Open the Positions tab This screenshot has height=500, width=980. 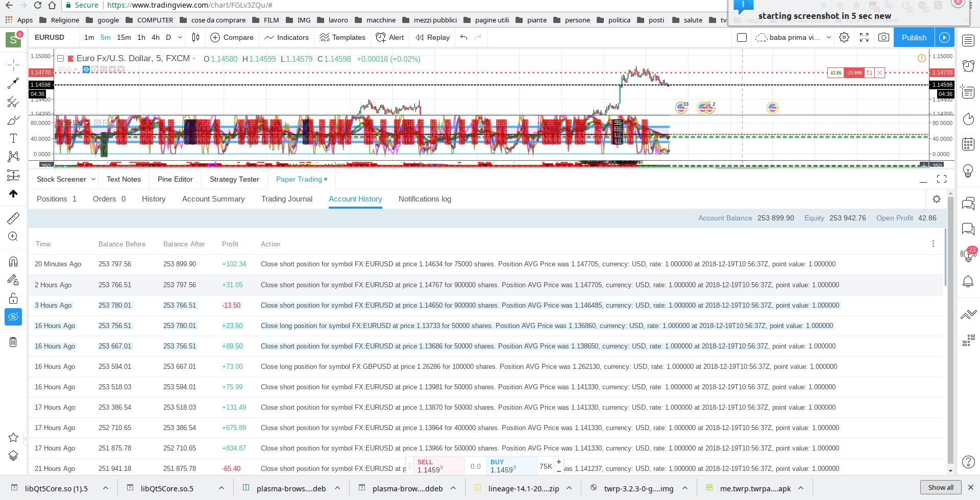57,199
